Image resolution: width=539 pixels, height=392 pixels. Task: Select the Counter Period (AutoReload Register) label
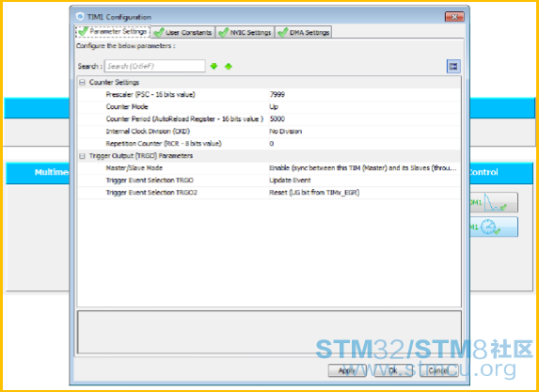(184, 118)
